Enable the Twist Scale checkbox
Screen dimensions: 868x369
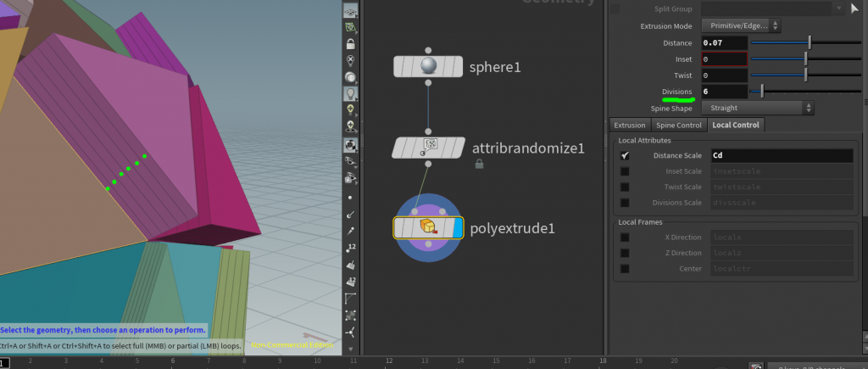click(x=625, y=187)
